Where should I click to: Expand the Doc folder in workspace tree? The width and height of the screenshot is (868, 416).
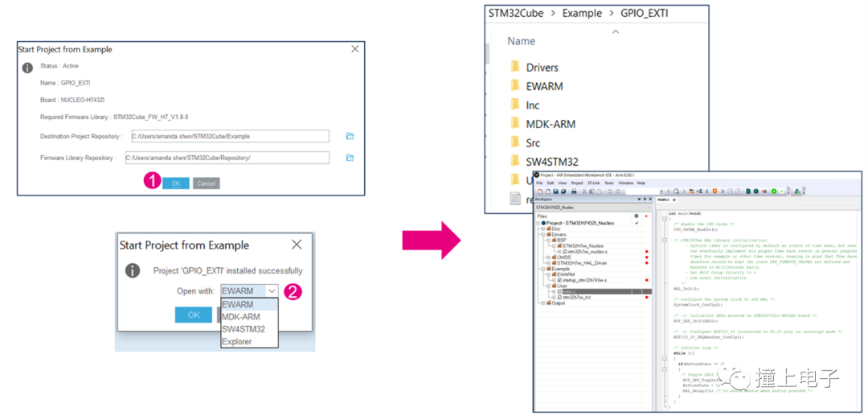[x=543, y=229]
